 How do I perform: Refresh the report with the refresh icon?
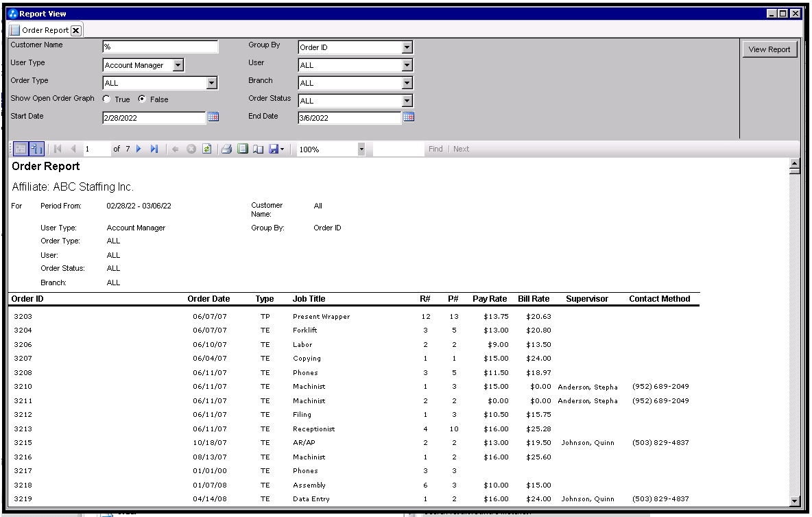click(206, 149)
